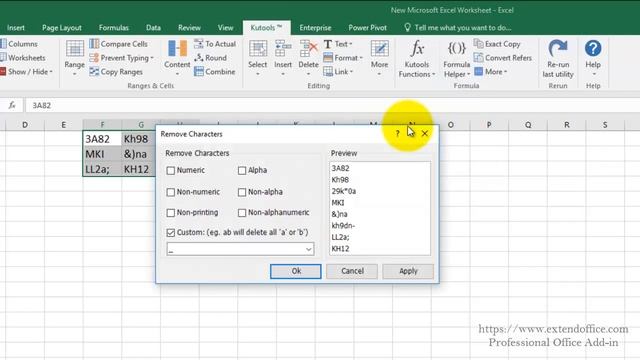Click the Compare Cells icon
This screenshot has width=640, height=360.
94,44
